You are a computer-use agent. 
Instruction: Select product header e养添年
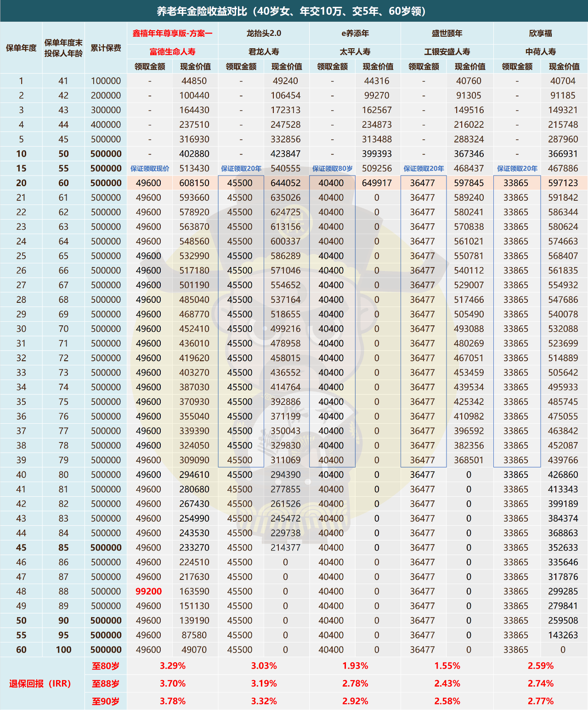tap(355, 33)
